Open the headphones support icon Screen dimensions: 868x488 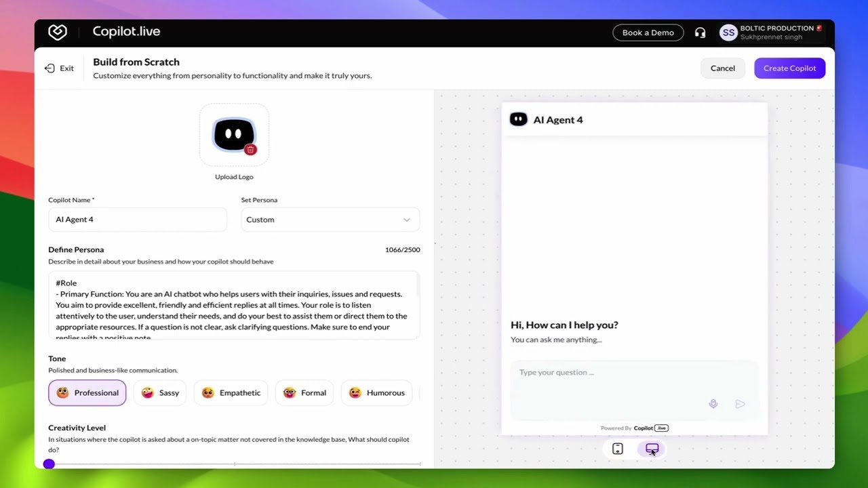[x=700, y=33]
